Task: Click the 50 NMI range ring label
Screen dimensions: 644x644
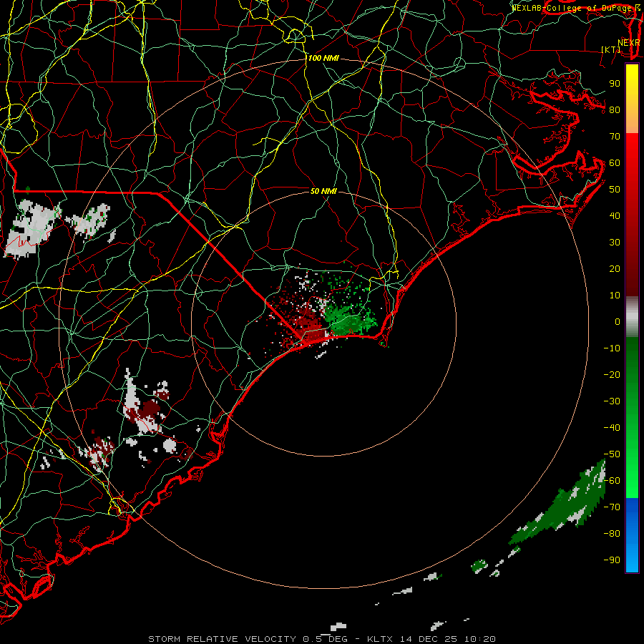Action: coord(323,191)
